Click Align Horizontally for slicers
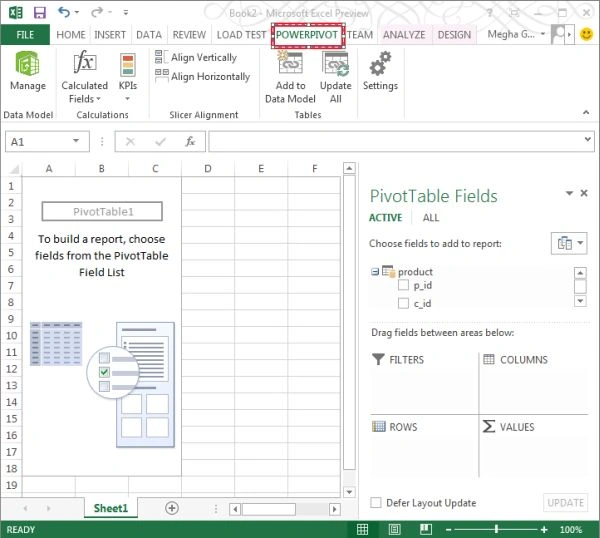 pyautogui.click(x=202, y=76)
